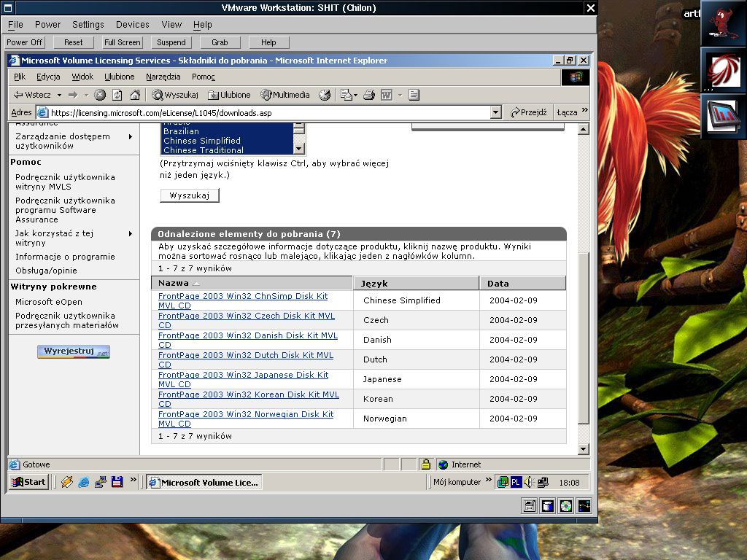Click the VMware Suspend button
This screenshot has height=560, width=747.
(171, 42)
